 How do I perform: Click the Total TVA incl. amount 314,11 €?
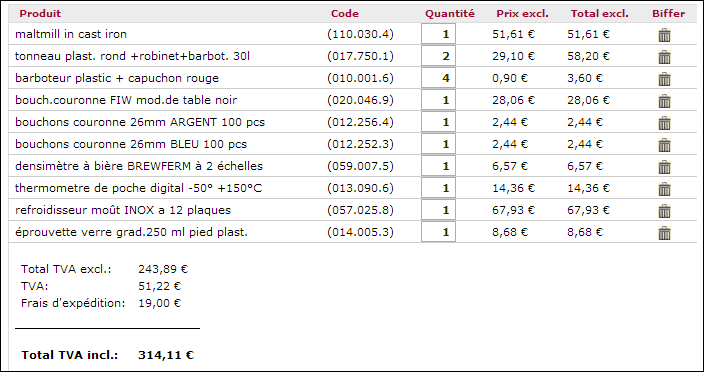(166, 355)
